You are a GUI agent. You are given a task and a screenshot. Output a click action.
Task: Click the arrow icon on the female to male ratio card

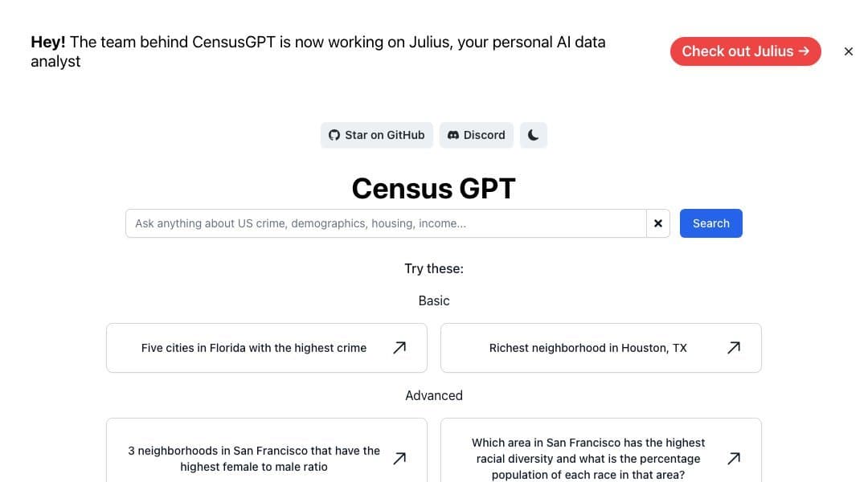point(399,458)
